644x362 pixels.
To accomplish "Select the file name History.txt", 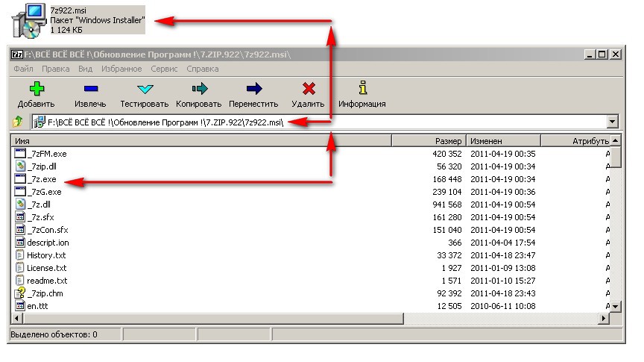I will tap(46, 255).
